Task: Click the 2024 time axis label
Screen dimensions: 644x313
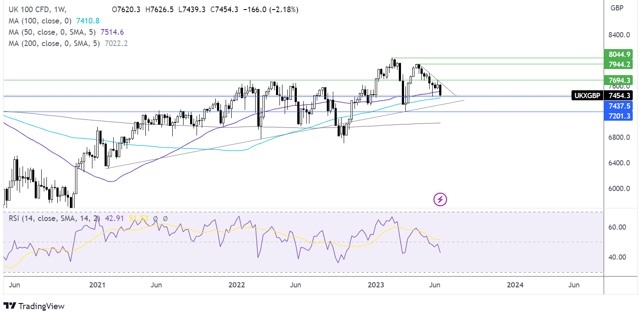Action: pyautogui.click(x=515, y=285)
